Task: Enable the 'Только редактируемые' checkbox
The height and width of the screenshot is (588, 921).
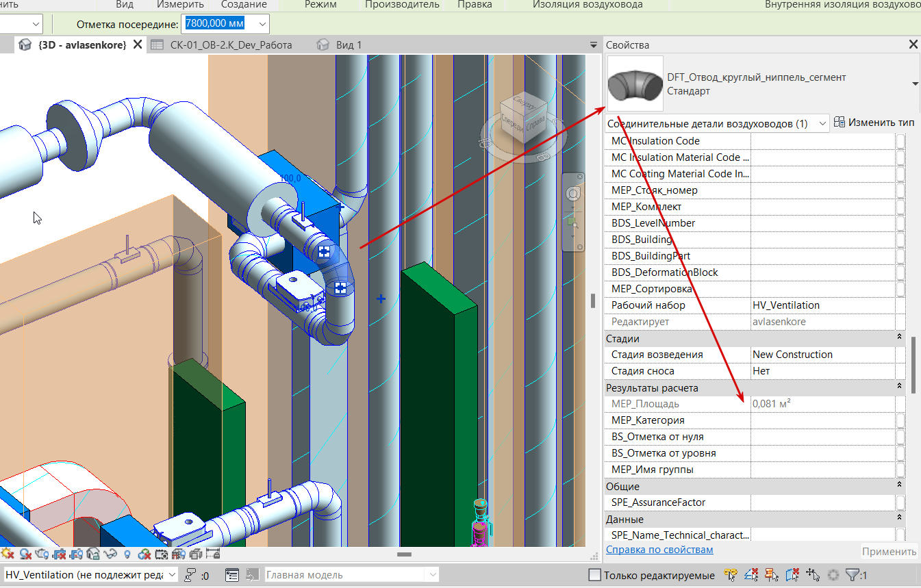Action: click(x=594, y=575)
